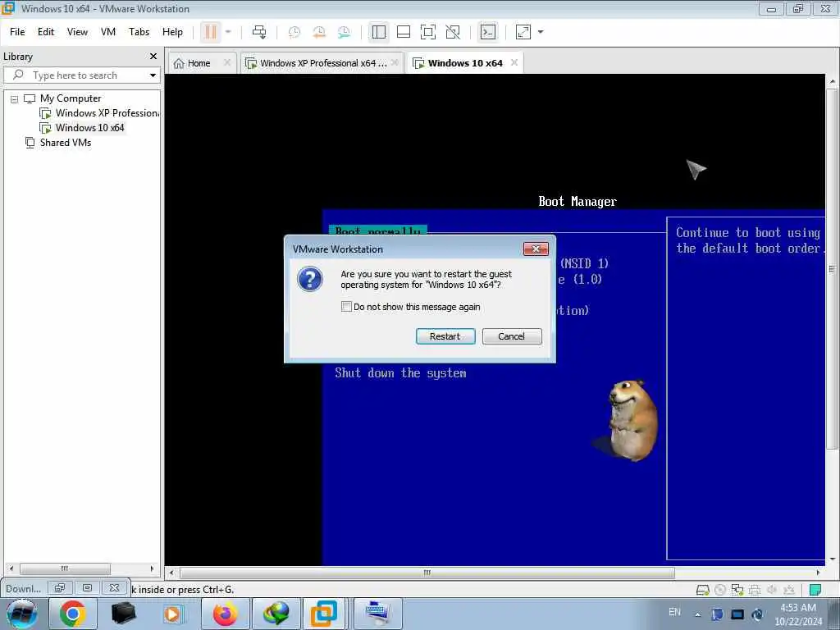Screen dimensions: 840x630
Task: Maximize the minimized Downl... window
Action: (87, 588)
